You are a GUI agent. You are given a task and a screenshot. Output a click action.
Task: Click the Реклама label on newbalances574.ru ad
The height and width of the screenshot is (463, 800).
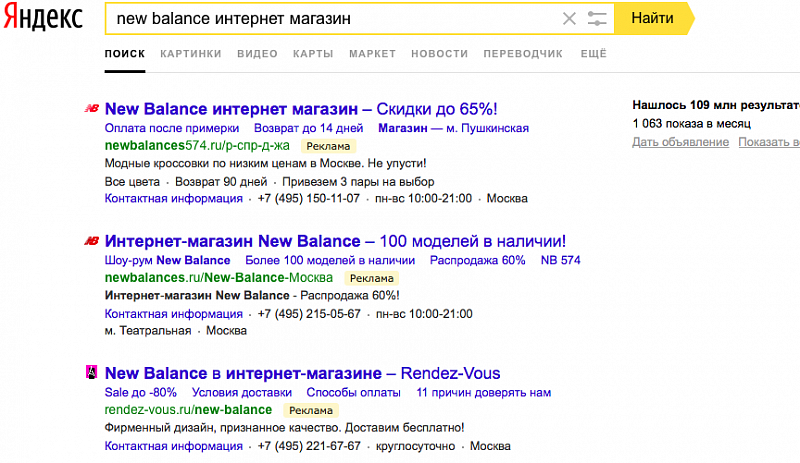tap(328, 147)
